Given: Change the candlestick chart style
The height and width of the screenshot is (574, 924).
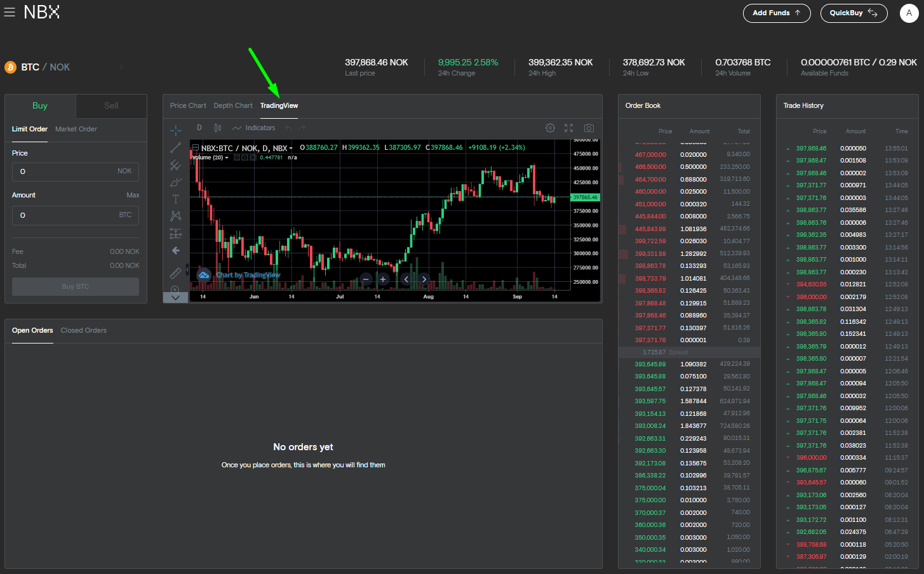Looking at the screenshot, I should 218,128.
